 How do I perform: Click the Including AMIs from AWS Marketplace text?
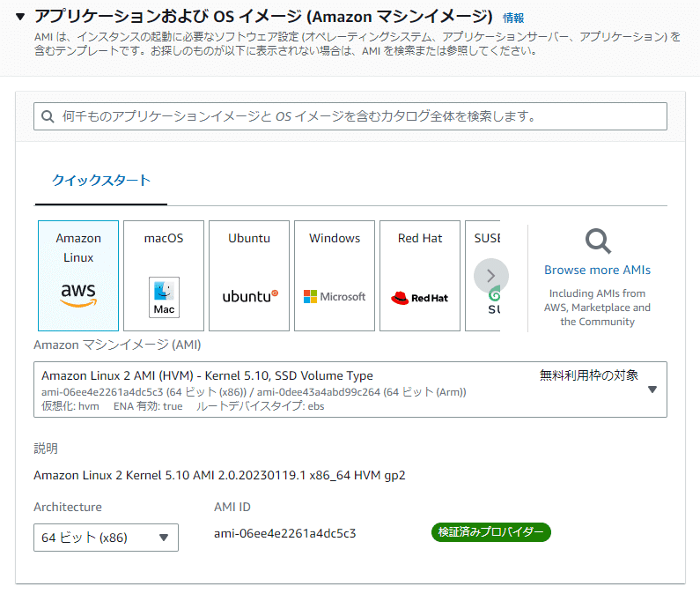pyautogui.click(x=597, y=308)
